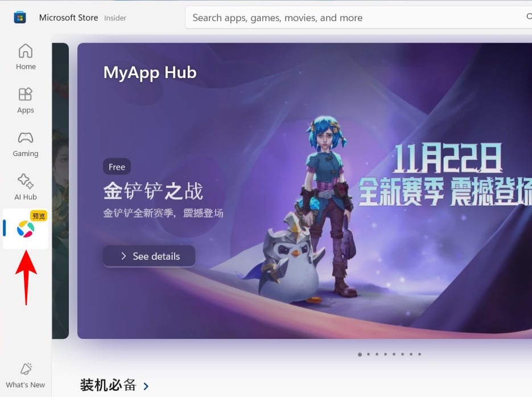The height and width of the screenshot is (397, 532).
Task: Focus the search apps and games box
Action: (x=353, y=18)
